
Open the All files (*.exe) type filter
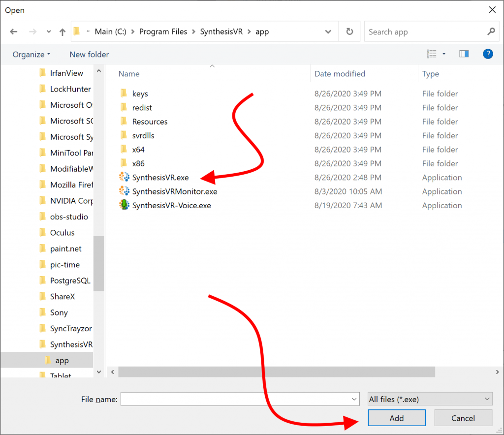coord(430,399)
